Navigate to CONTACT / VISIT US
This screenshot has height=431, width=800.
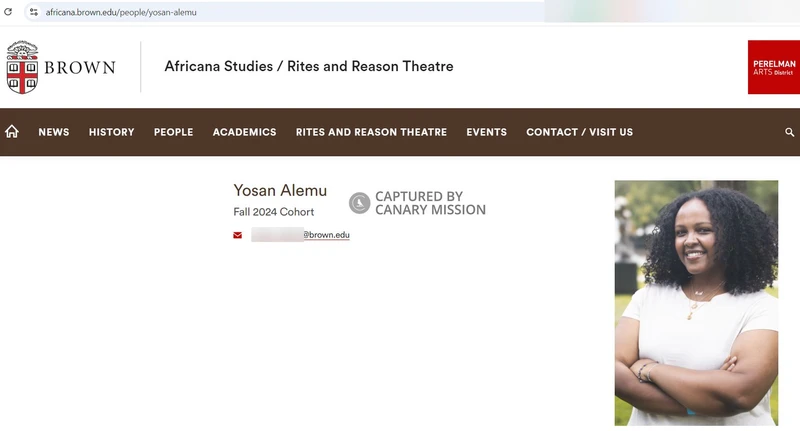tap(579, 132)
